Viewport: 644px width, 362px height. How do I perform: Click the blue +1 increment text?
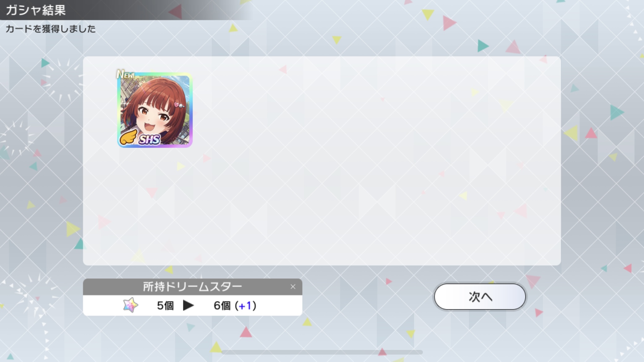(x=245, y=306)
